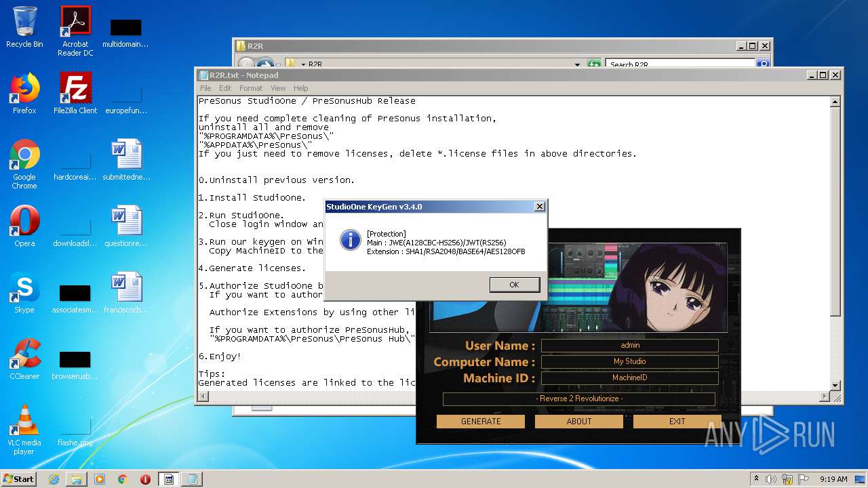Screen dimensions: 868x488
Task: Open Acrobat Reader DC desktop icon
Action: point(75,31)
